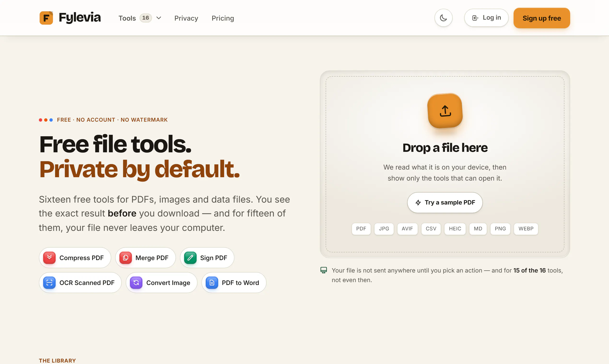Viewport: 609px width, 364px height.
Task: Select the WEBP format chip
Action: [526, 229]
